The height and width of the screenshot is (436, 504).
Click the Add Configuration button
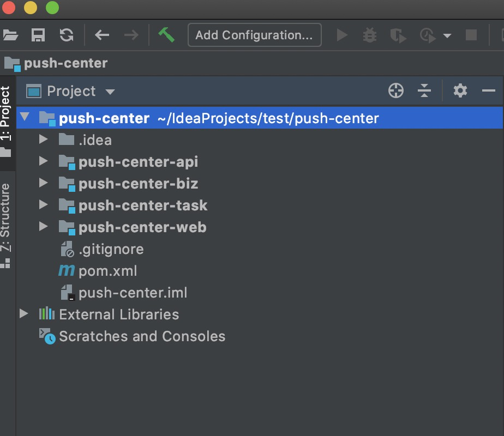[x=254, y=35]
